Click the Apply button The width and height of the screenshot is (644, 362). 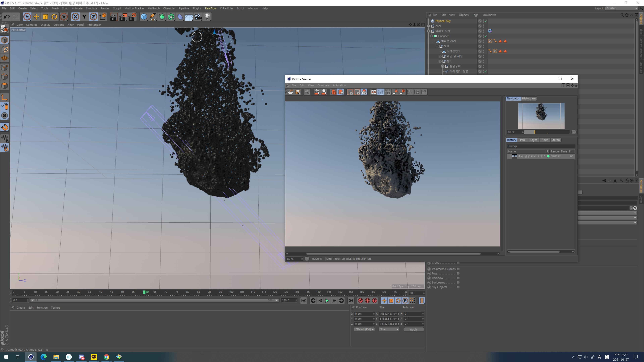pos(414,329)
